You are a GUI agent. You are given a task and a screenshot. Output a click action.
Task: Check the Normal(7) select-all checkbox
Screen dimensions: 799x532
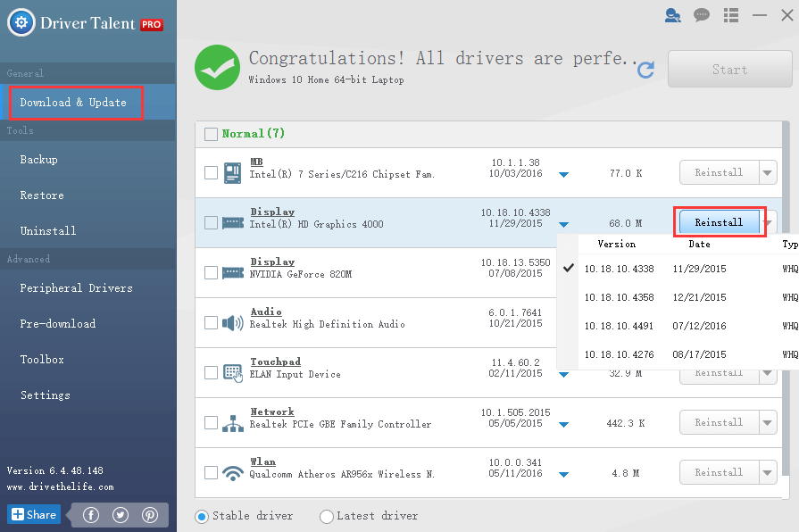[211, 133]
